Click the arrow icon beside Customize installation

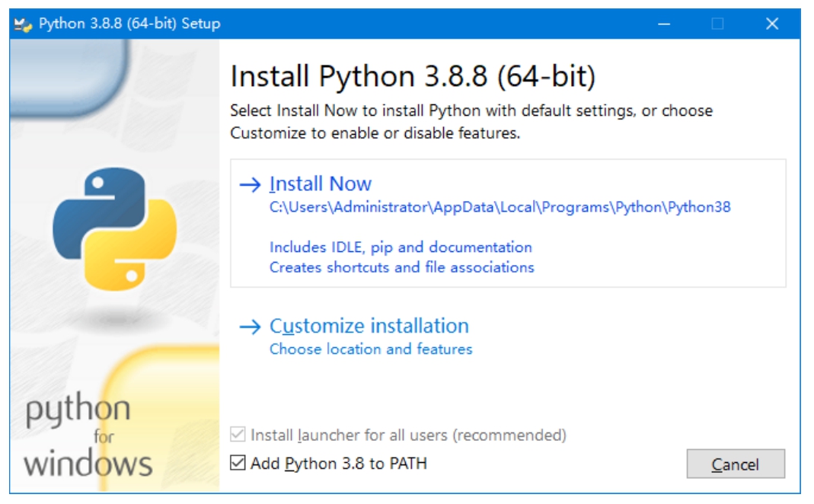click(250, 327)
